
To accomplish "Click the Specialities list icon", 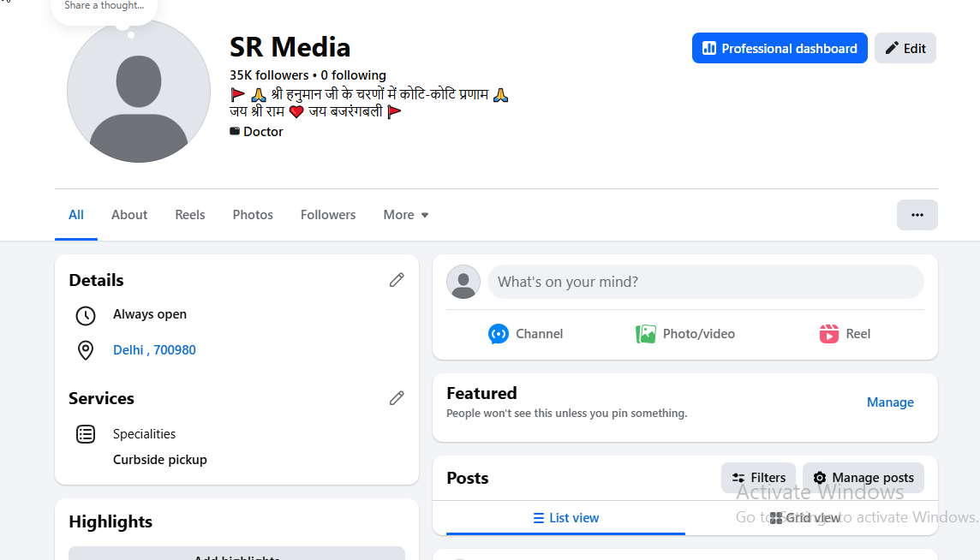I will pyautogui.click(x=86, y=434).
